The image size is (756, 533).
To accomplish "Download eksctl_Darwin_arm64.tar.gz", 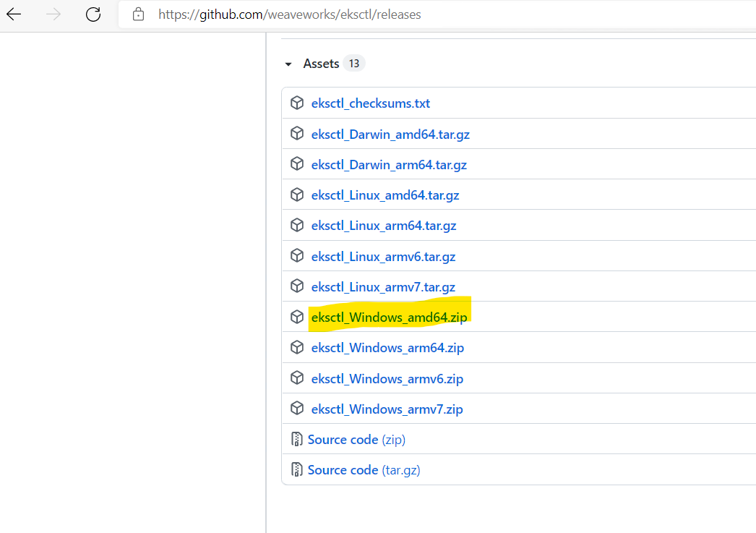I will [389, 164].
